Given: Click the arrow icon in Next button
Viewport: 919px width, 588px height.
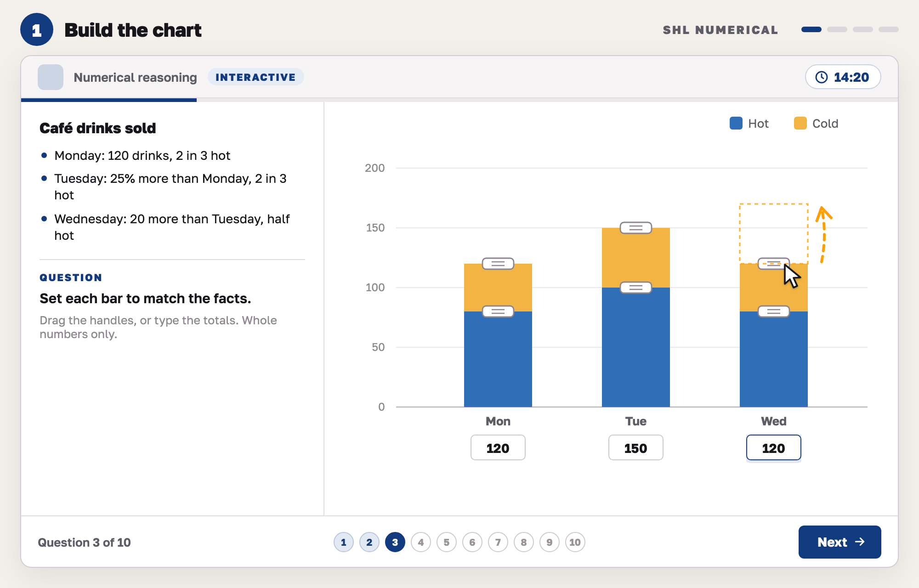Looking at the screenshot, I should 860,542.
